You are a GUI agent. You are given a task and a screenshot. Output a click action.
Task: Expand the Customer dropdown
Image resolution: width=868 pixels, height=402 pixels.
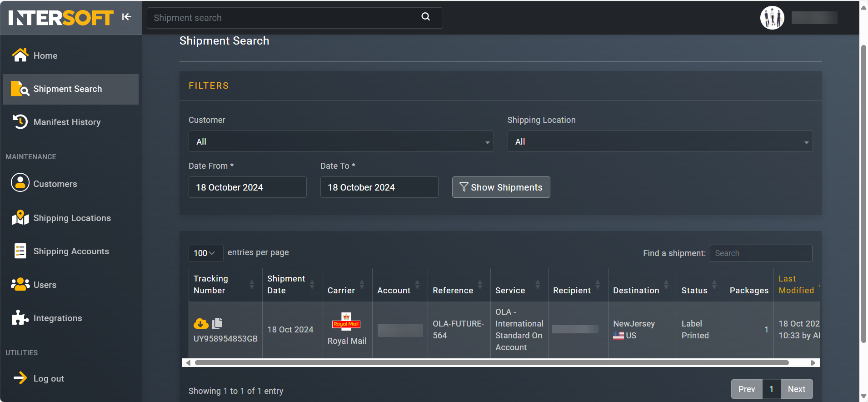tap(341, 141)
